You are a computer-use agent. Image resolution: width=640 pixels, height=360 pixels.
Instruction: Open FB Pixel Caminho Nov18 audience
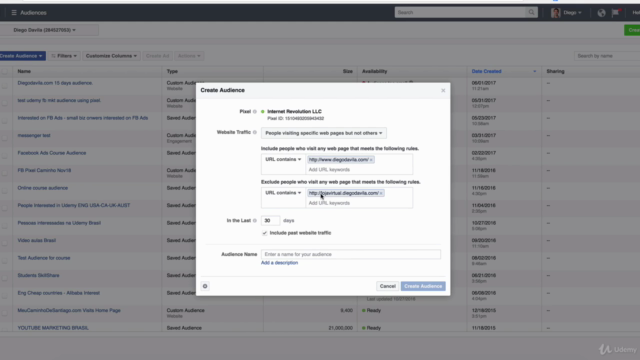[x=44, y=171]
